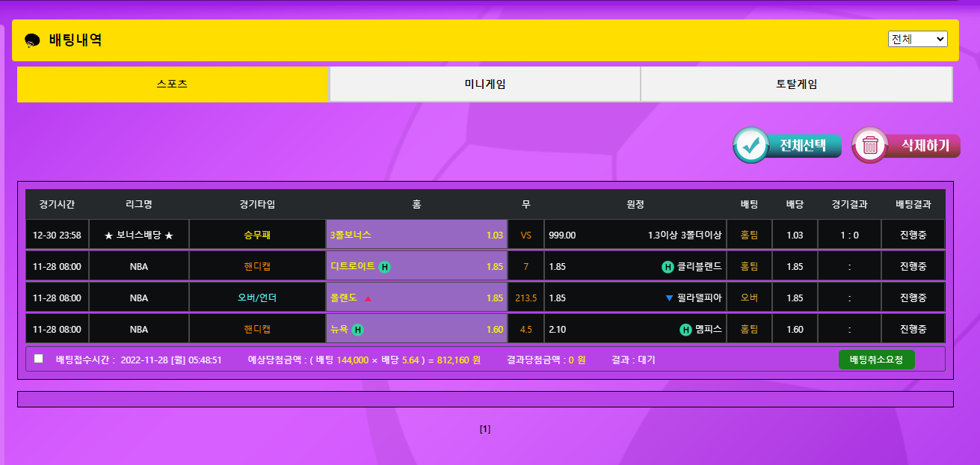This screenshot has width=980, height=465.
Task: Open the 미니게임 tab
Action: pyautogui.click(x=484, y=84)
